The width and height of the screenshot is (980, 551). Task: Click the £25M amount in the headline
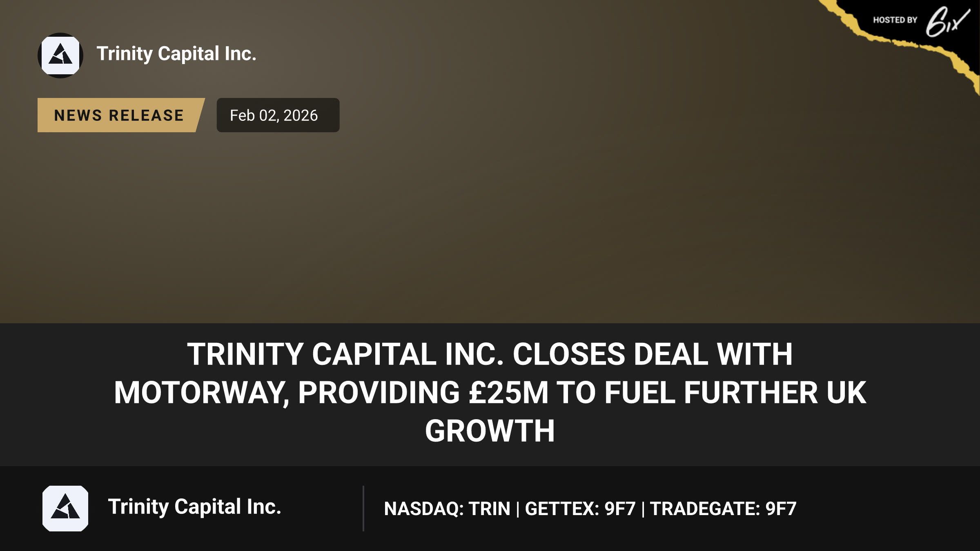508,393
